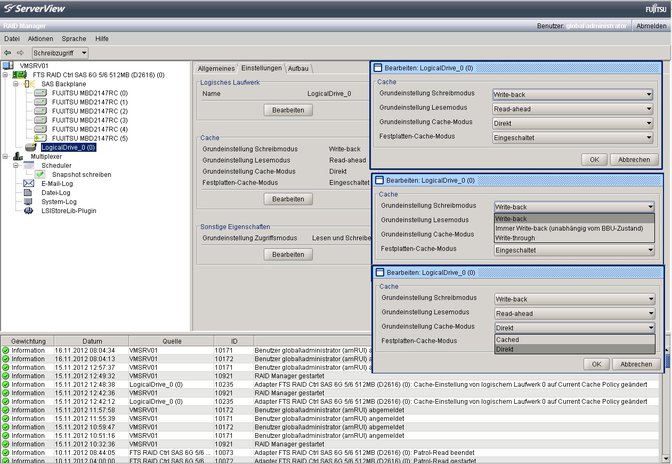Image resolution: width=672 pixels, height=464 pixels.
Task: Click the Fujitsu logo in header
Action: [x=656, y=9]
